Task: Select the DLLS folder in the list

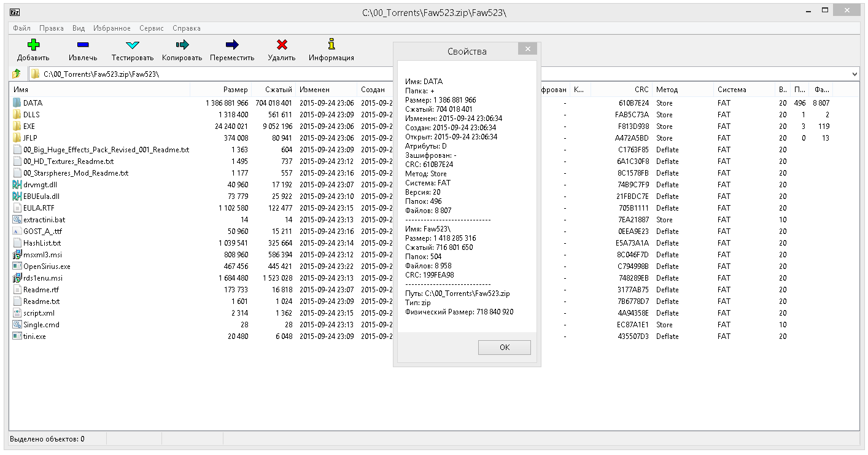Action: [x=32, y=115]
